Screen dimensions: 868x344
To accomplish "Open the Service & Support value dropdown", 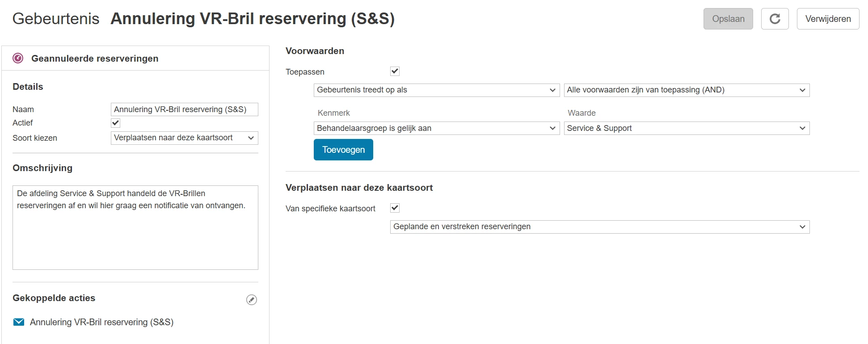I will [687, 129].
